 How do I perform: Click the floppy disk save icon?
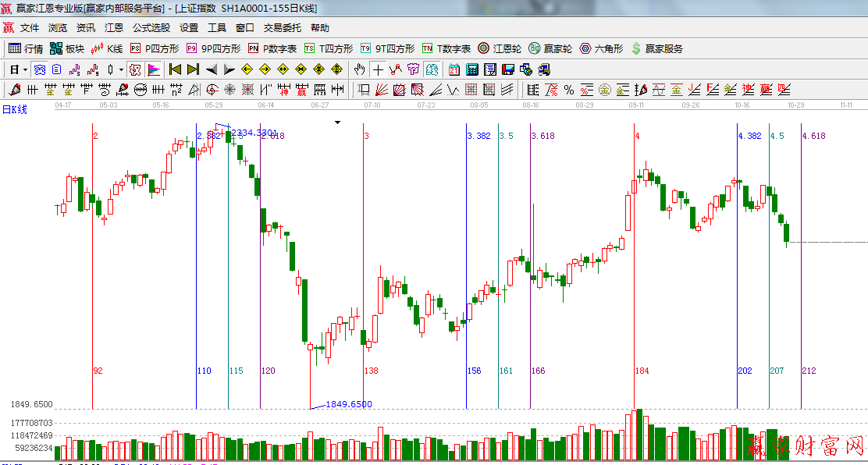click(508, 69)
